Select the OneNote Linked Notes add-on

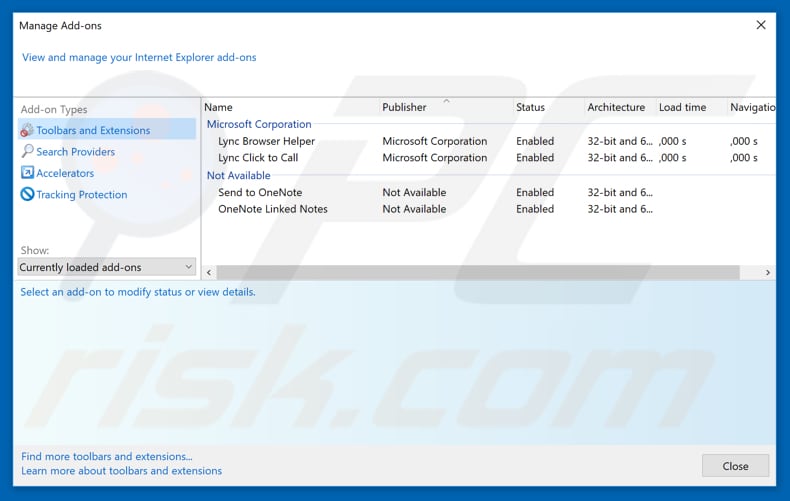[x=273, y=209]
